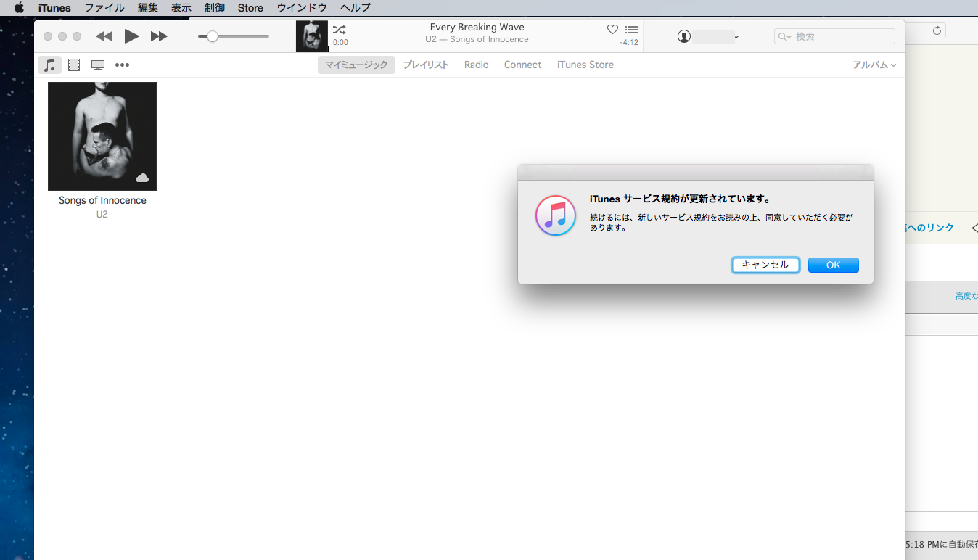Select the プレイリスト tab

coord(426,65)
